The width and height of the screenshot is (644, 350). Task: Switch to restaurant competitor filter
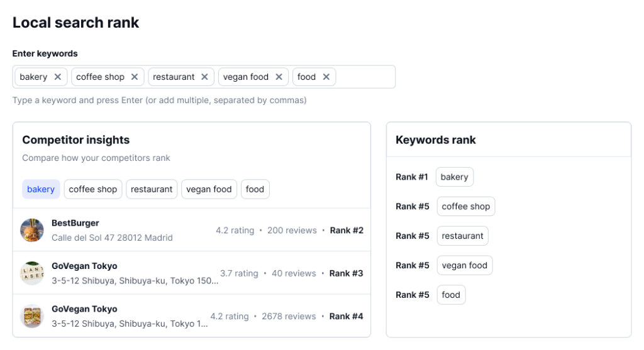coord(152,189)
